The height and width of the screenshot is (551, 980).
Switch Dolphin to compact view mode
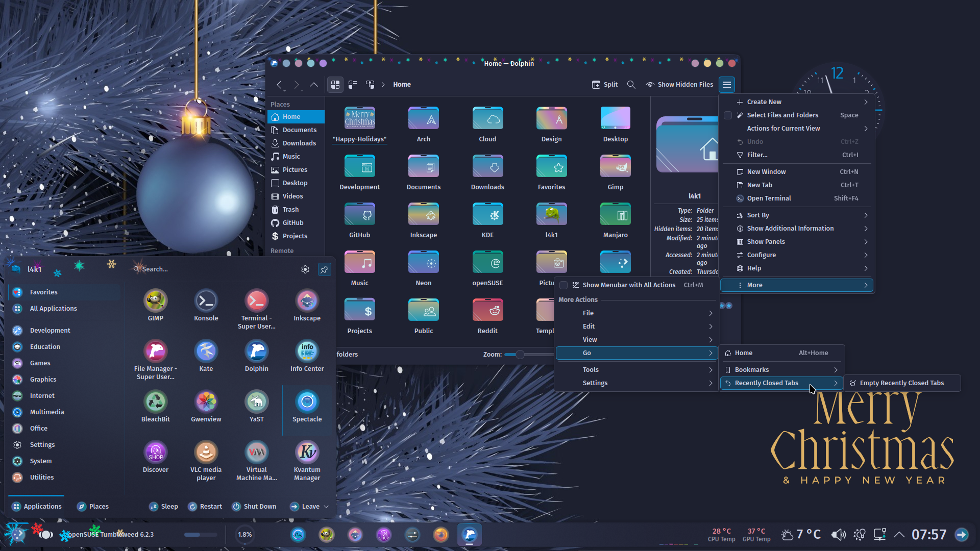pyautogui.click(x=353, y=85)
